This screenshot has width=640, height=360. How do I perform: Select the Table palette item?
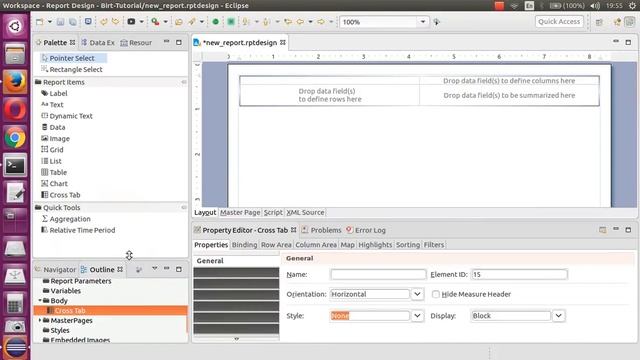tap(54, 173)
